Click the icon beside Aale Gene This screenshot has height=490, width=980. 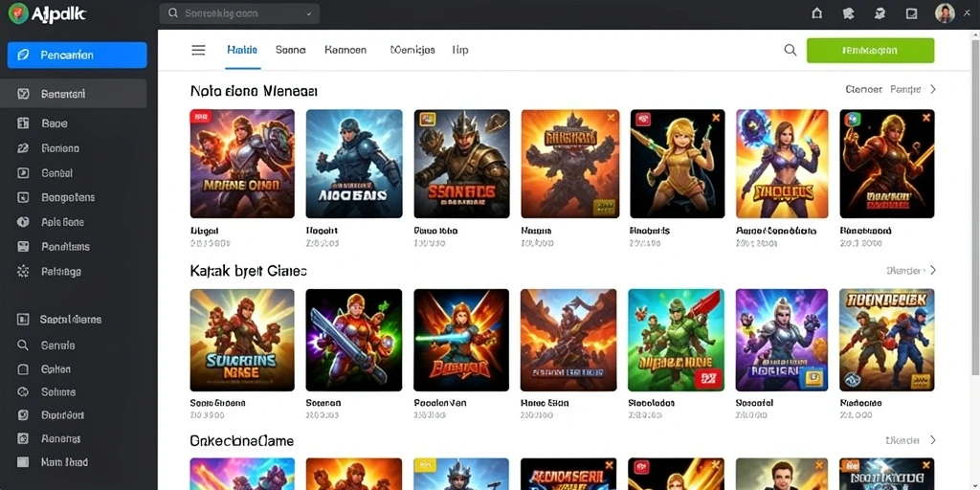[23, 222]
